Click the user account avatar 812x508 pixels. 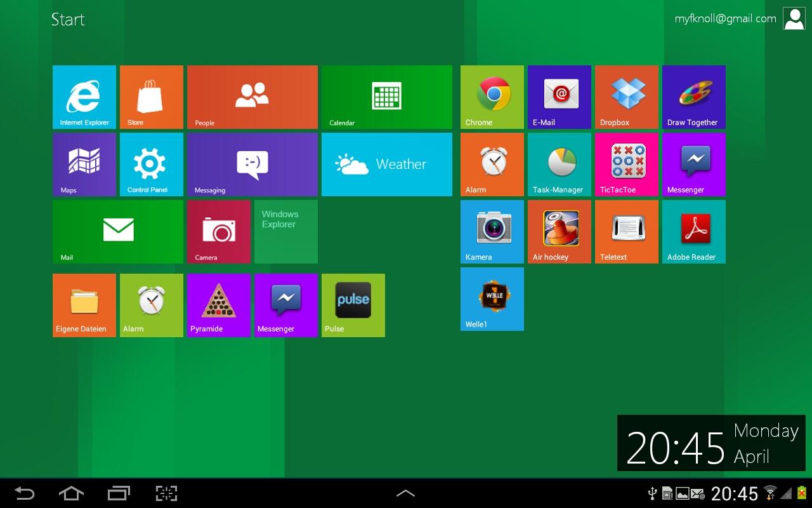(794, 19)
